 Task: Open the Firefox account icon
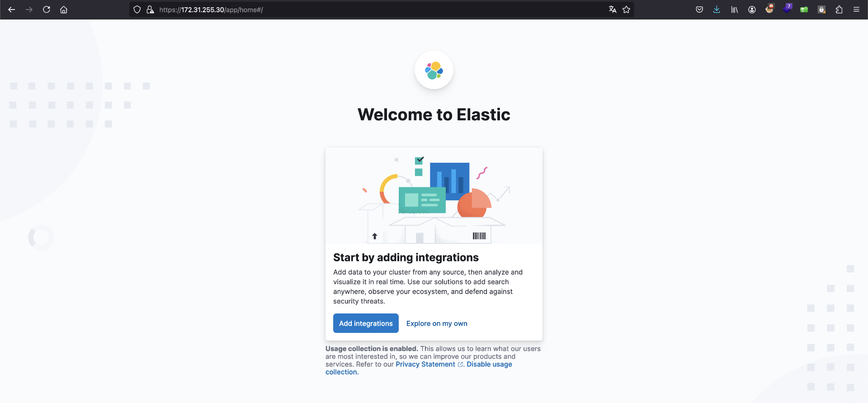point(752,9)
